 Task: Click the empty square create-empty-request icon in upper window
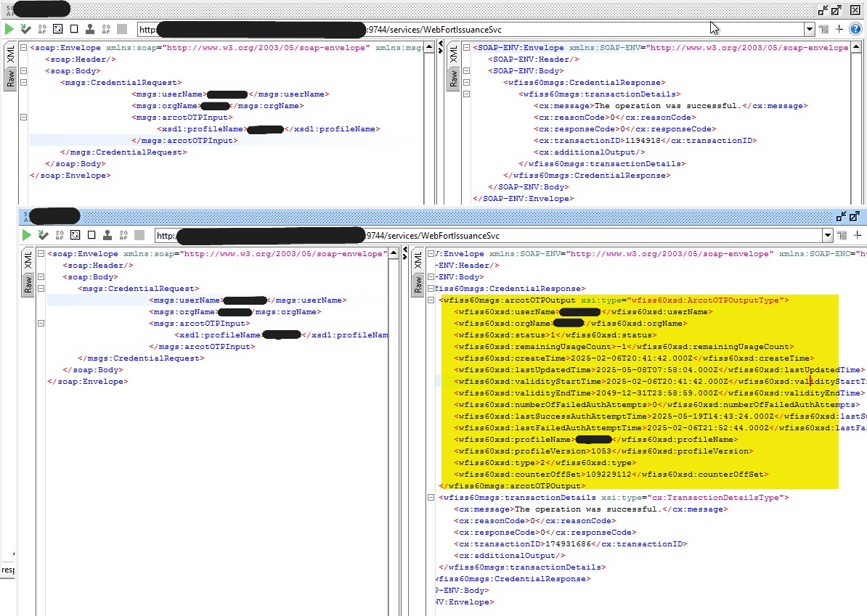click(74, 29)
